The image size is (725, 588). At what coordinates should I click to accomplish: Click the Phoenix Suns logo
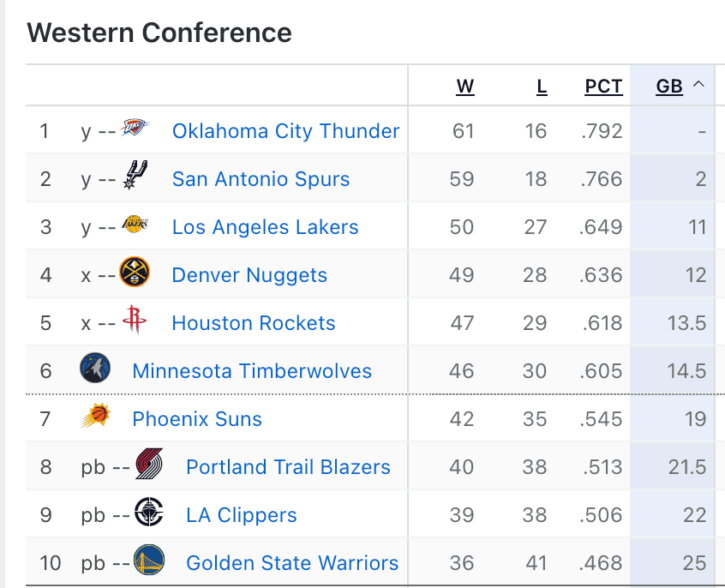(95, 417)
